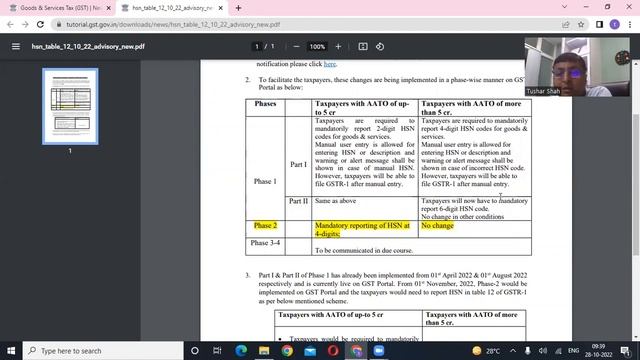Bookmark this page with star icon
640x360 pixels.
(x=581, y=24)
